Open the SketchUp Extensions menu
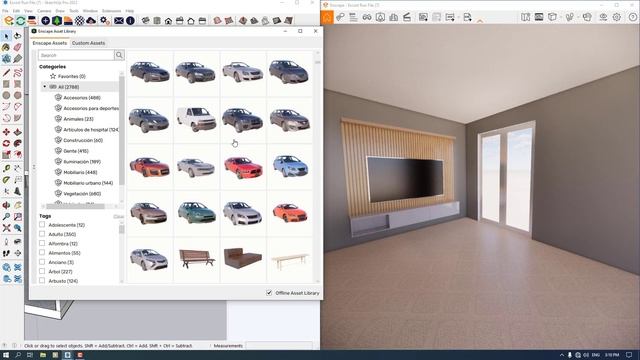Viewport: 640px width, 360px height. (111, 11)
